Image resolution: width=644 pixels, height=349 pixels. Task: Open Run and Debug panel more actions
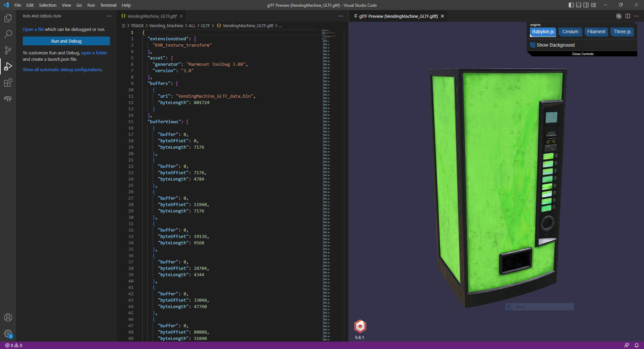pyautogui.click(x=109, y=16)
